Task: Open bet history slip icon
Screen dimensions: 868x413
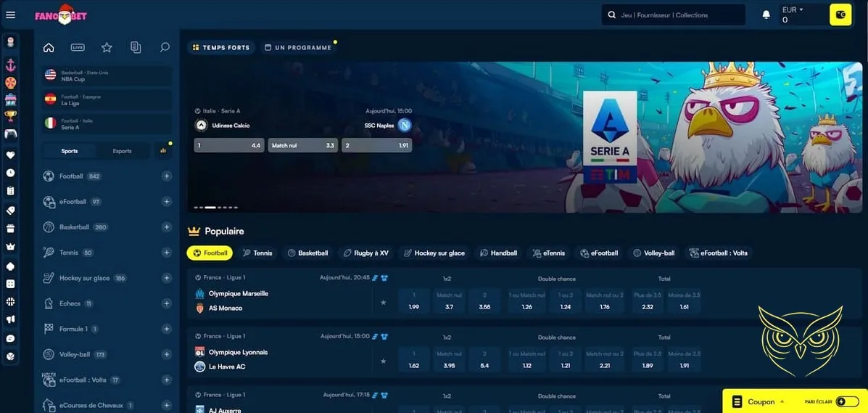Action: 136,48
